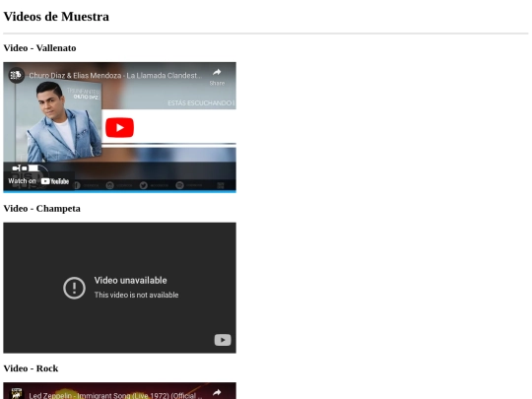Open Churo Diaz & Elias Mendoza video title
This screenshot has width=532, height=399.
coord(115,75)
